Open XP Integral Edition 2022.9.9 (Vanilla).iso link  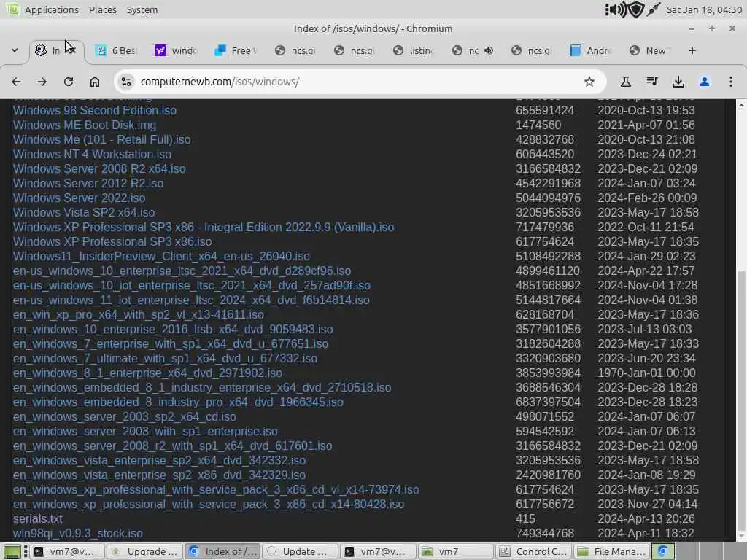coord(204,227)
